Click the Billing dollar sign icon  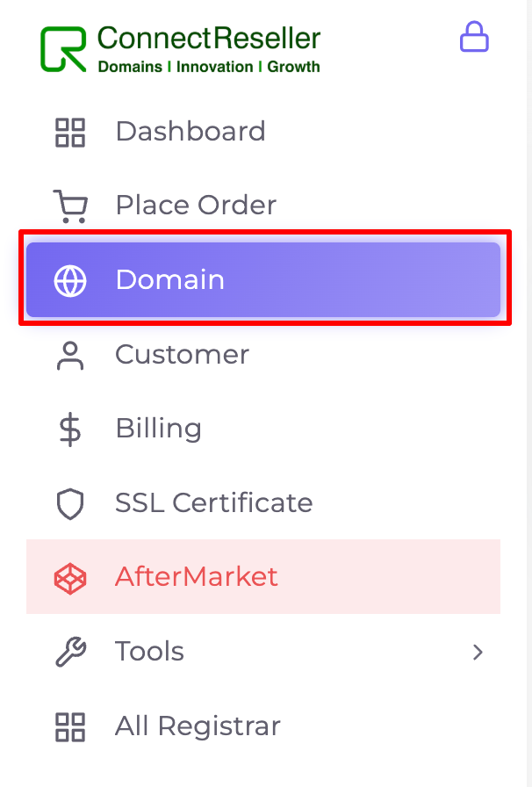pos(70,430)
